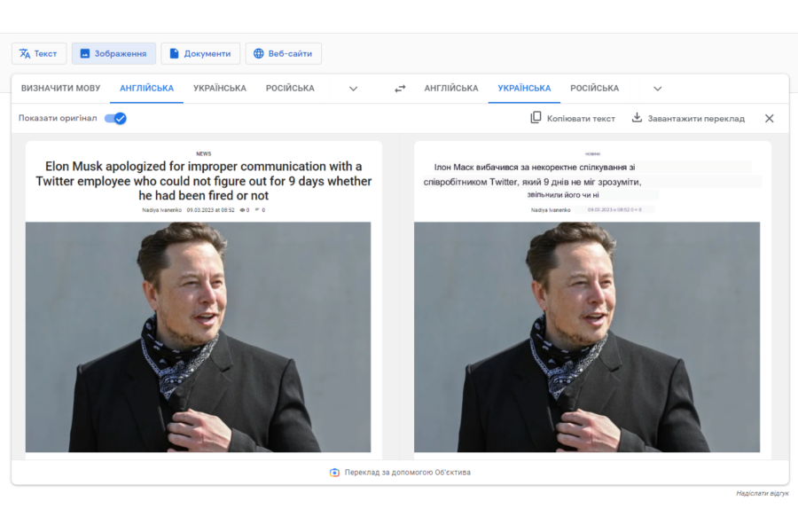The image size is (798, 532).
Task: Select the Зображення translation mode
Action: pyautogui.click(x=113, y=53)
